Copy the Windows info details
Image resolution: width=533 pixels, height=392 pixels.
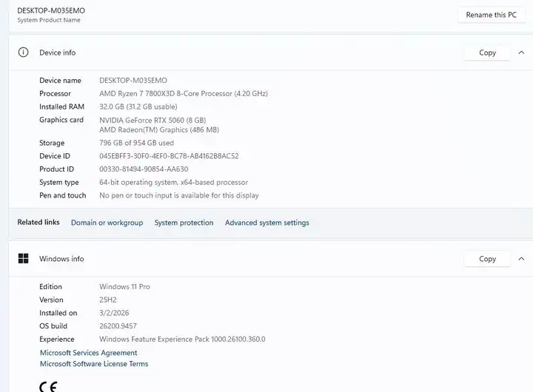[487, 259]
